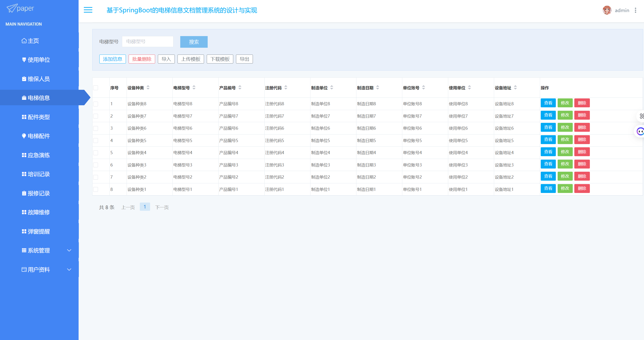Viewport: 644px width, 340px height.
Task: Toggle the select-all header checkbox
Action: pos(96,88)
